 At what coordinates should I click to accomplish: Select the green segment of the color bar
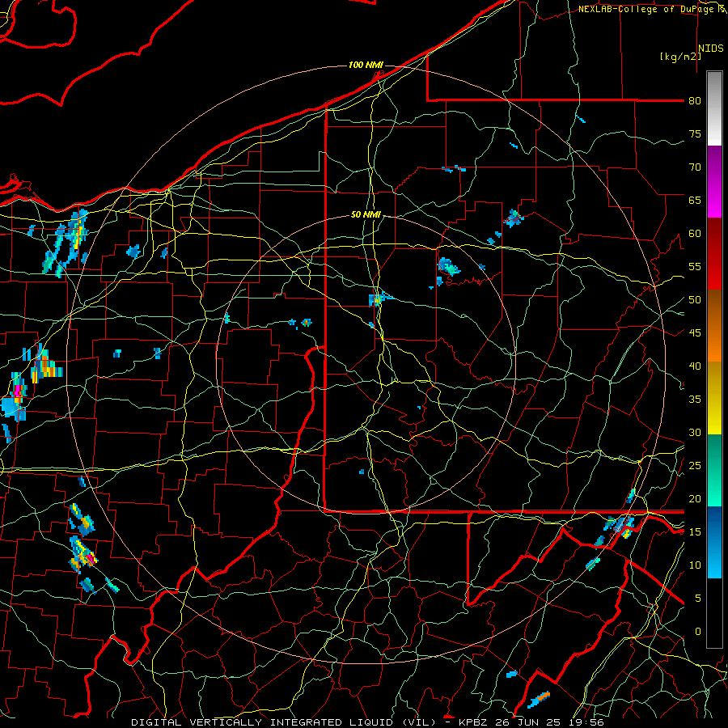pos(714,470)
